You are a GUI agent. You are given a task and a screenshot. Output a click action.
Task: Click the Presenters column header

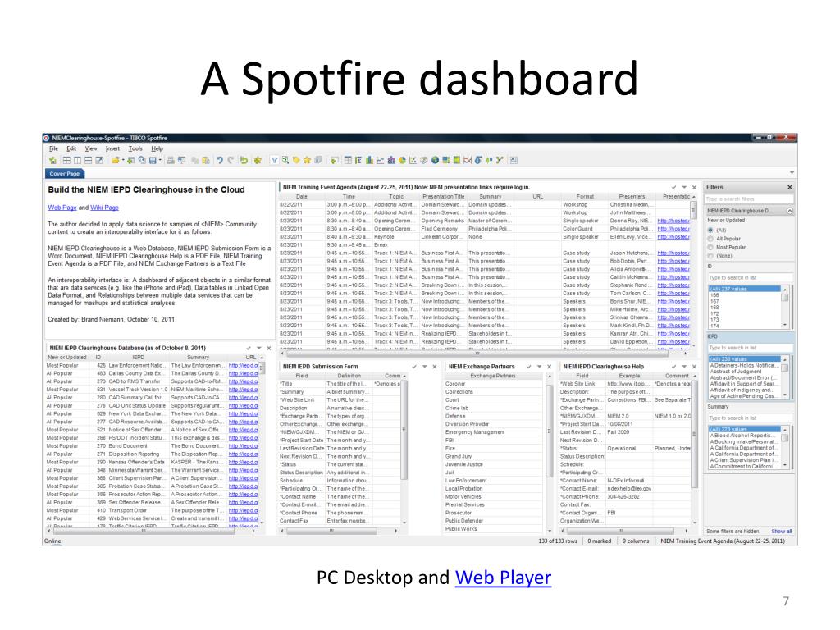coord(632,197)
